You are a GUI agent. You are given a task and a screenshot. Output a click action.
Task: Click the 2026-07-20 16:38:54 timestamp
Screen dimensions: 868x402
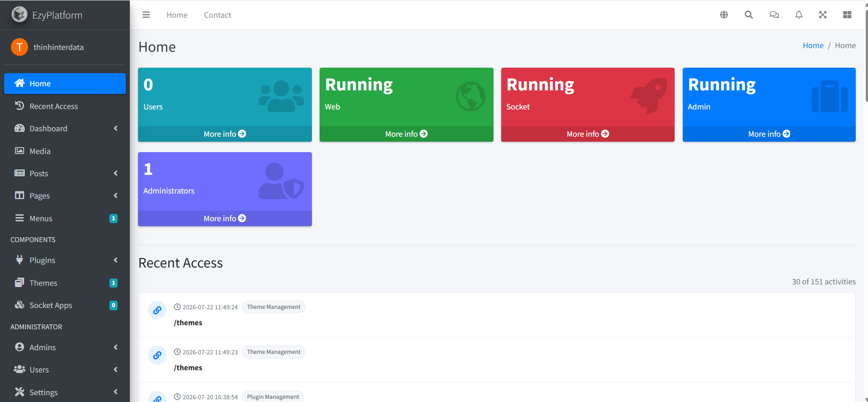pos(210,397)
